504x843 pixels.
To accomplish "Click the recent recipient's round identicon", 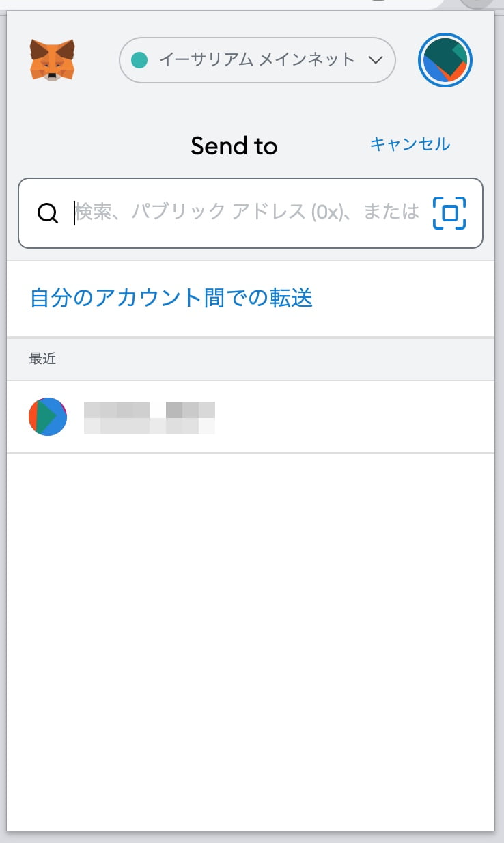I will [48, 417].
